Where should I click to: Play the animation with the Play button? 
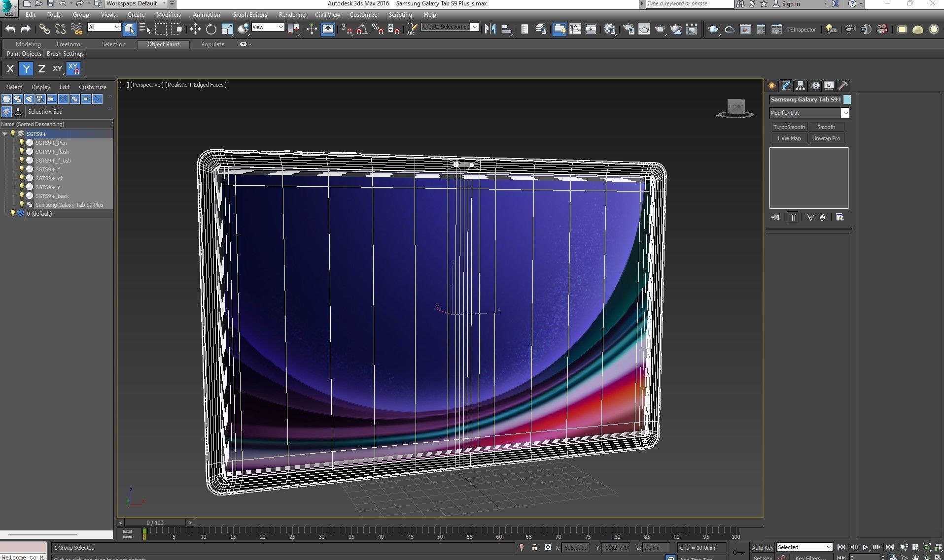[x=866, y=547]
